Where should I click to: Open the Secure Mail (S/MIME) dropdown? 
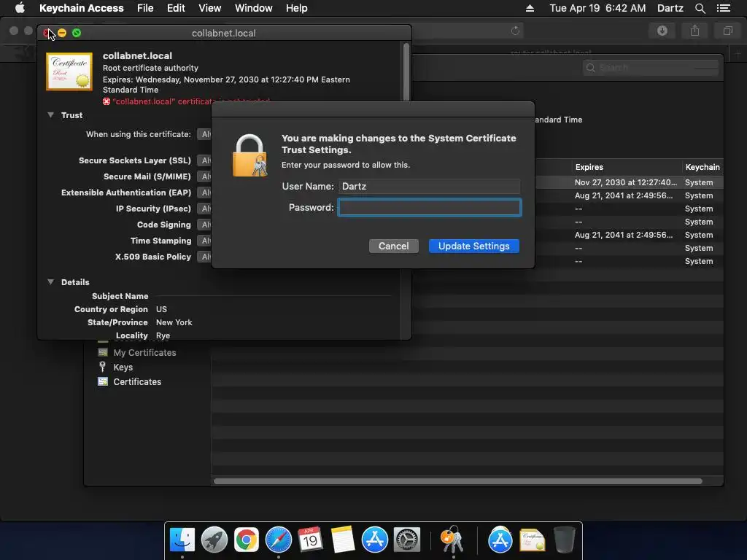(204, 176)
